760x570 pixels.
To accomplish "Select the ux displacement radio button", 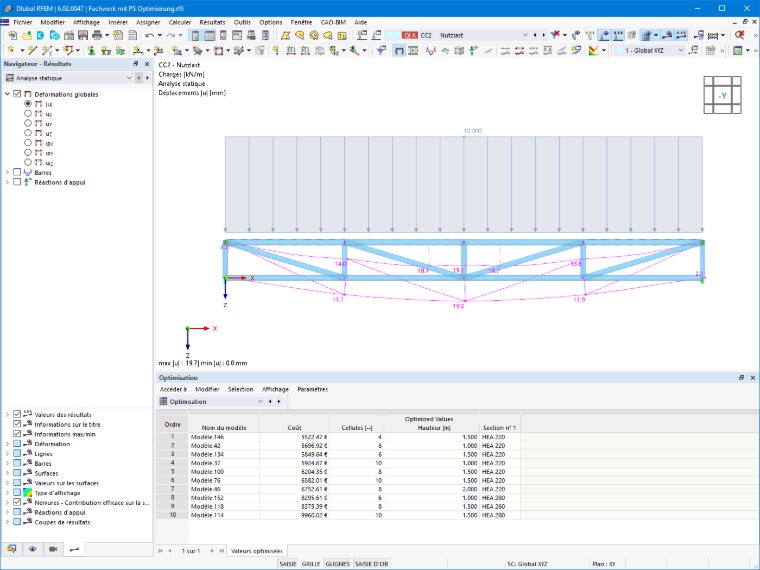I will point(28,113).
